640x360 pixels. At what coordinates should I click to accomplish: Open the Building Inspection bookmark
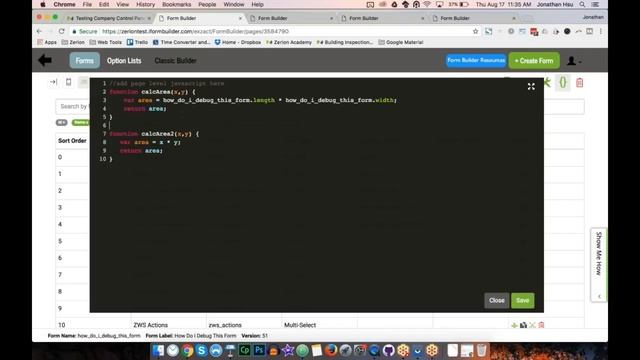click(344, 42)
